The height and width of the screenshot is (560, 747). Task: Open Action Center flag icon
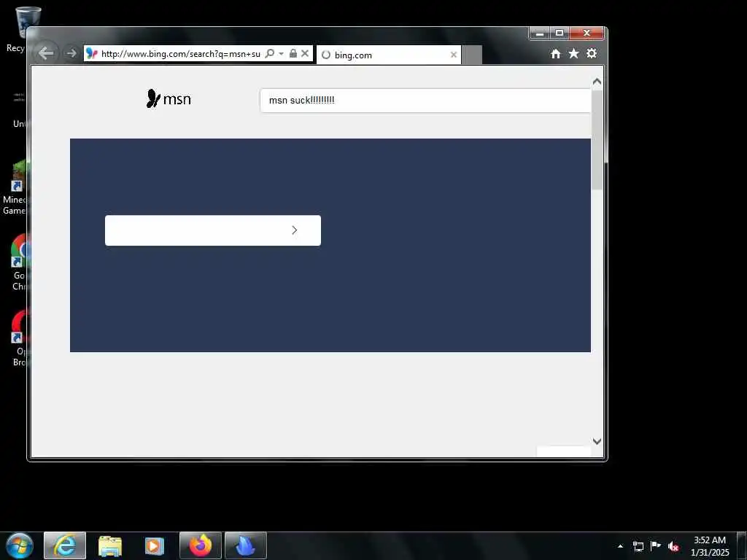pyautogui.click(x=656, y=545)
